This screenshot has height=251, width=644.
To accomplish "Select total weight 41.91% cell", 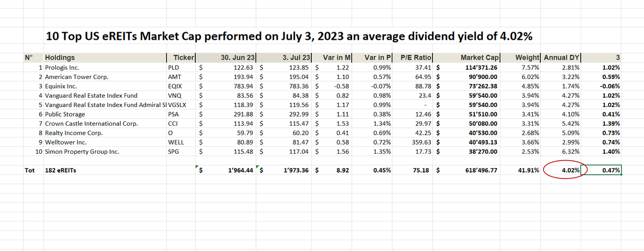I will click(529, 170).
